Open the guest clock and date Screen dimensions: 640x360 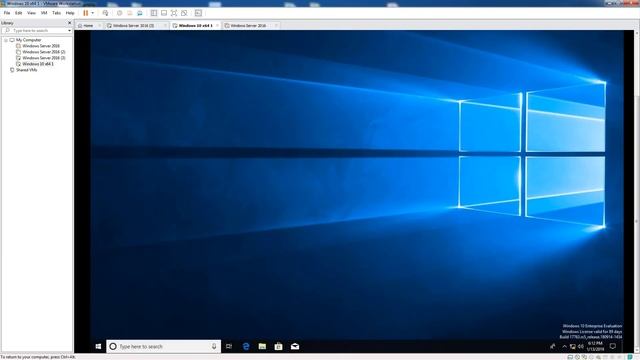coord(596,346)
